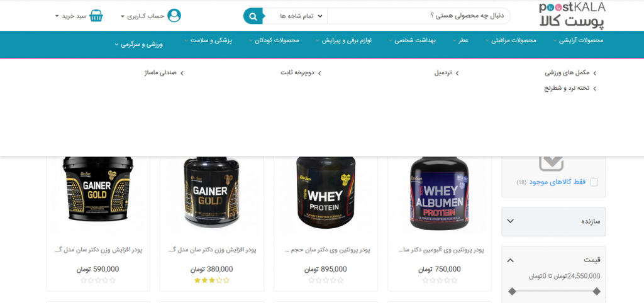644x303 pixels.
Task: Click the chevron beside مکمل های ورزشی
Action: click(x=595, y=73)
